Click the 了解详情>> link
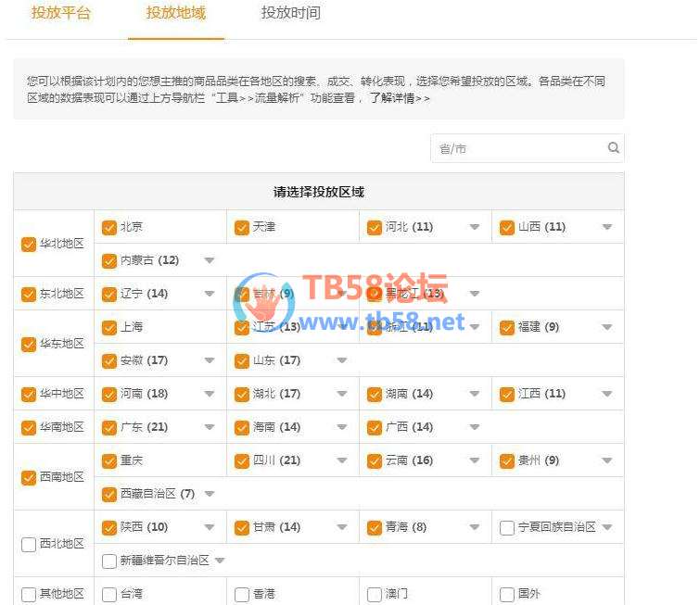Viewport: 700px width, 605px height. [400, 98]
